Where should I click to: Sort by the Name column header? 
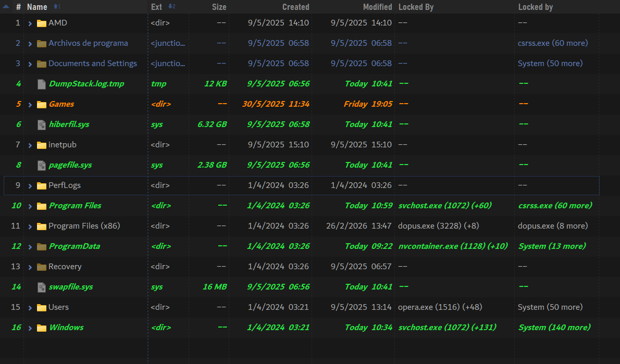(x=37, y=7)
